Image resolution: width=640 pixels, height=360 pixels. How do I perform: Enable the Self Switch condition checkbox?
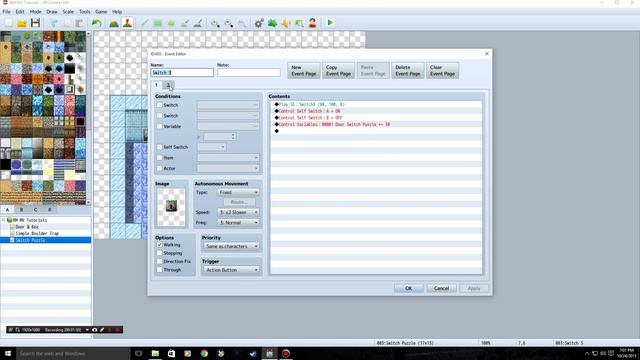coord(160,147)
